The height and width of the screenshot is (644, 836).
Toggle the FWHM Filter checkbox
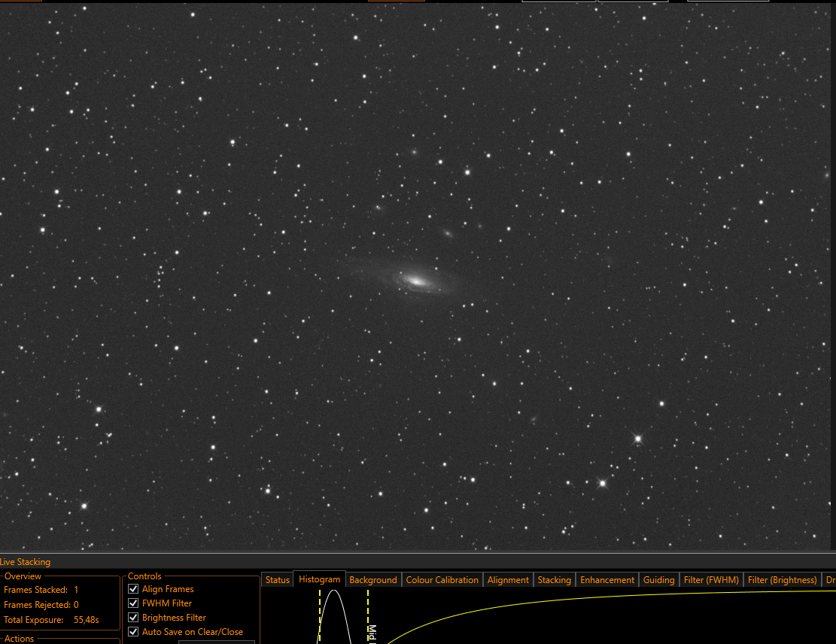(133, 603)
